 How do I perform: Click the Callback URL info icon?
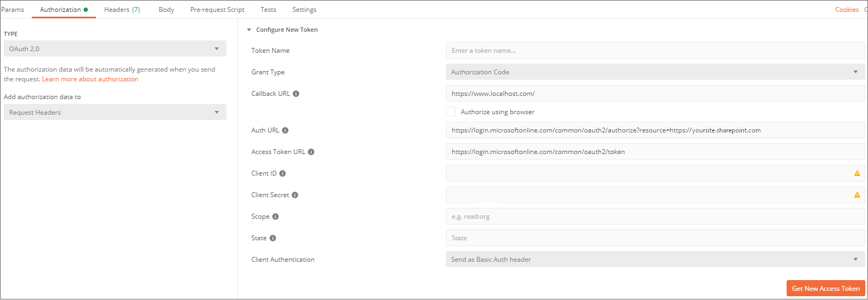point(296,94)
